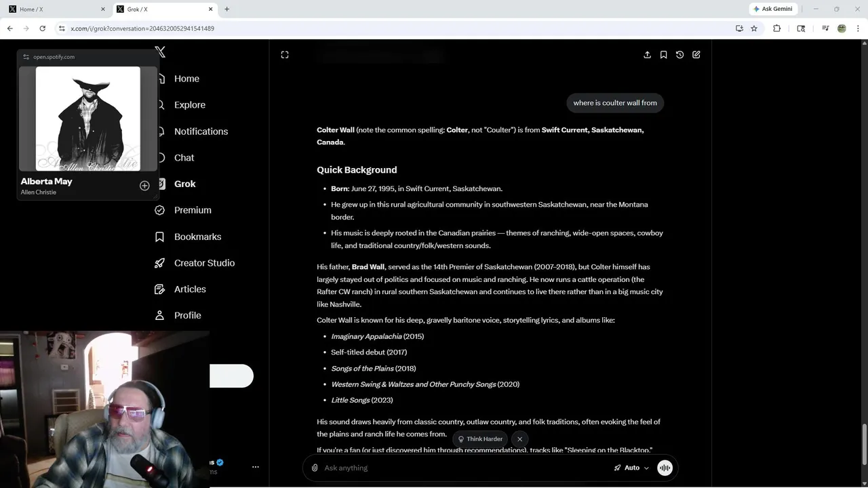The height and width of the screenshot is (488, 868).
Task: Click the Allen Christie artist name
Action: (39, 192)
